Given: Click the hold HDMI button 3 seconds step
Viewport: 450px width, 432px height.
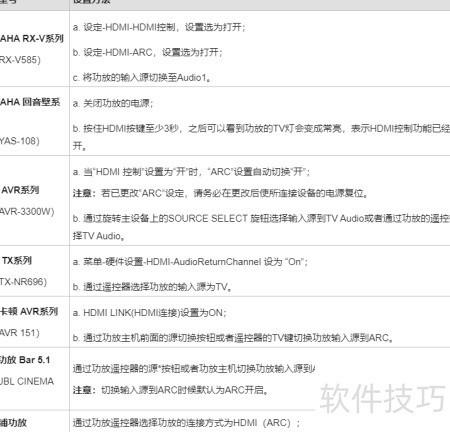Looking at the screenshot, I should pyautogui.click(x=261, y=137).
